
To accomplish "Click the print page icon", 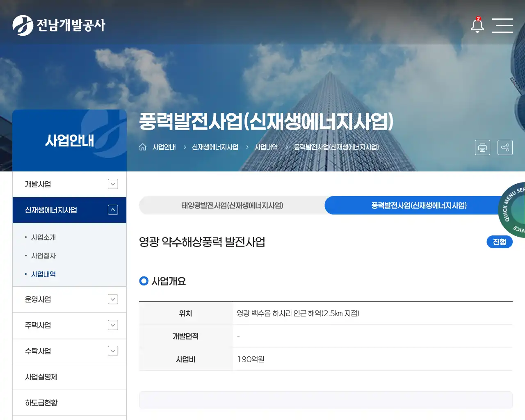I will 482,147.
